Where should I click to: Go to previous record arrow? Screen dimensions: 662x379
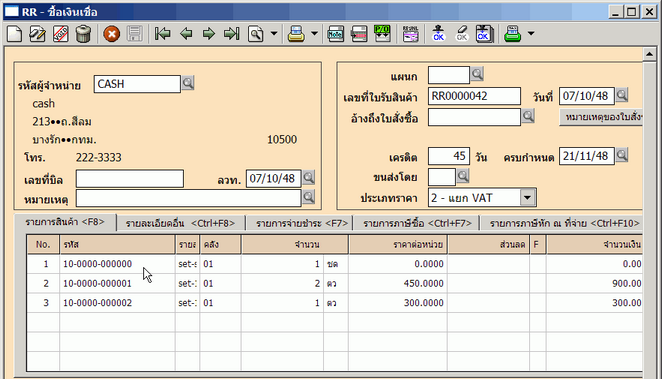click(x=186, y=34)
